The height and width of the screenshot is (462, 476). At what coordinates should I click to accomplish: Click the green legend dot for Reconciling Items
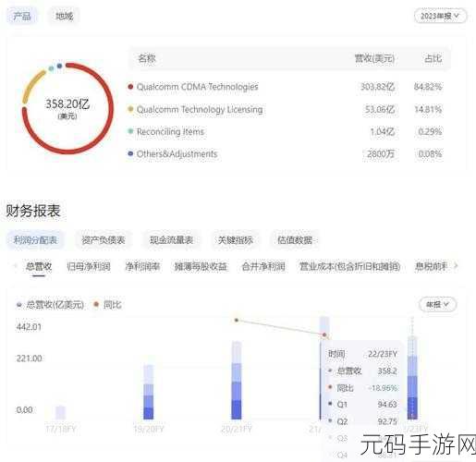[x=130, y=131]
